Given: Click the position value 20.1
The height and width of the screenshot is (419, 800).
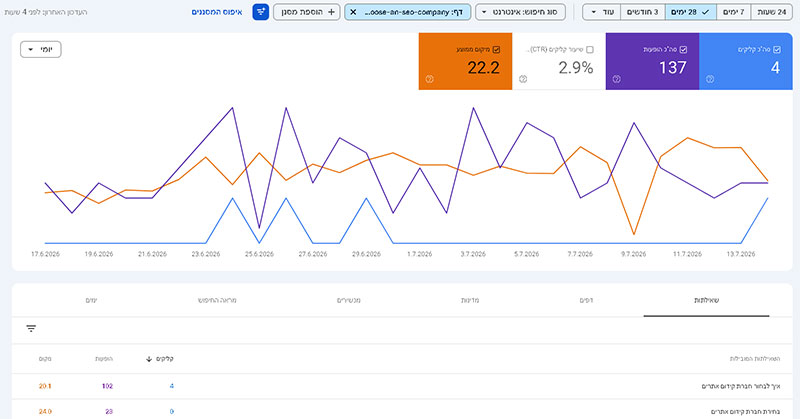Looking at the screenshot, I should [45, 386].
